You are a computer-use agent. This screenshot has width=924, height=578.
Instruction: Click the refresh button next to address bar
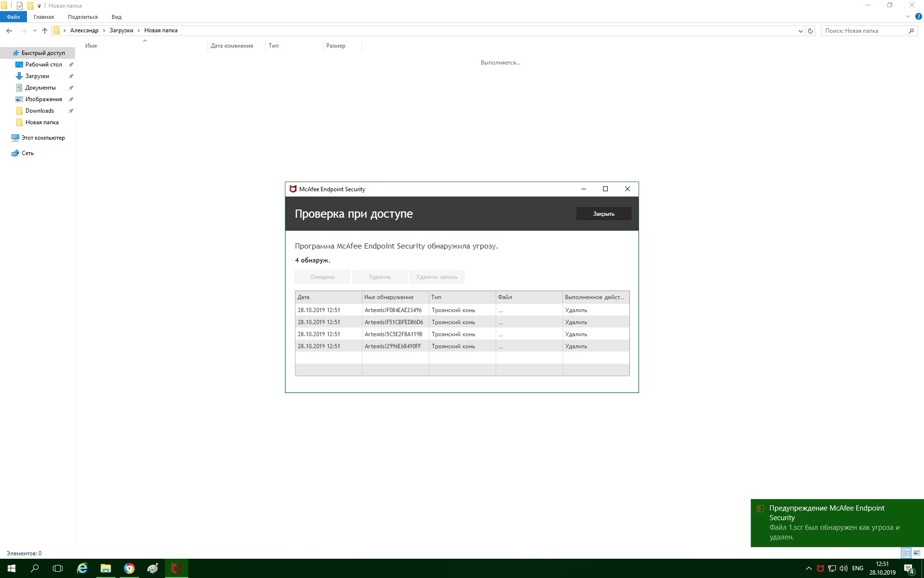pyautogui.click(x=810, y=31)
